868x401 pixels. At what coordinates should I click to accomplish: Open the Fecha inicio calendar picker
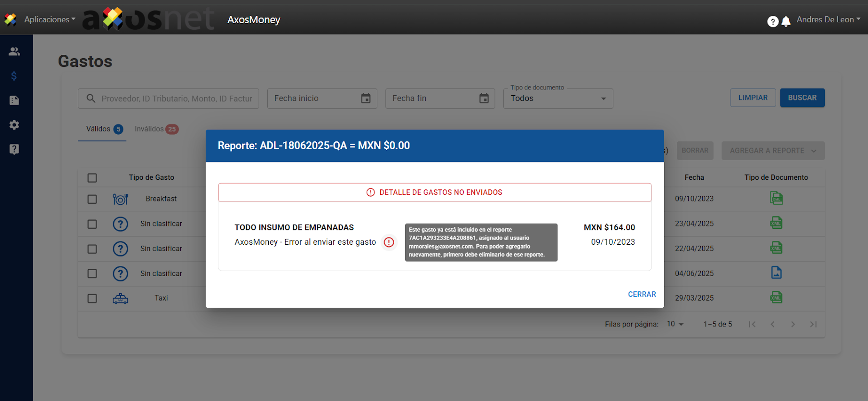(x=366, y=99)
